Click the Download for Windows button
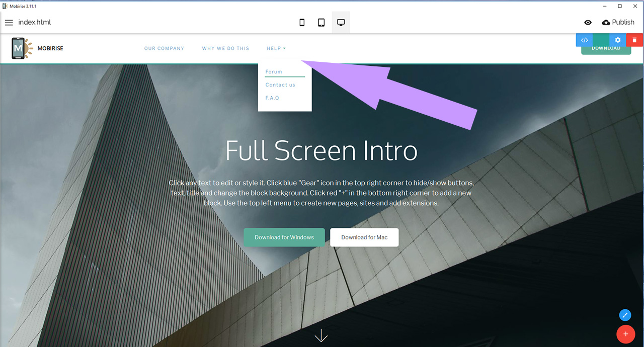644x347 pixels. coord(284,237)
